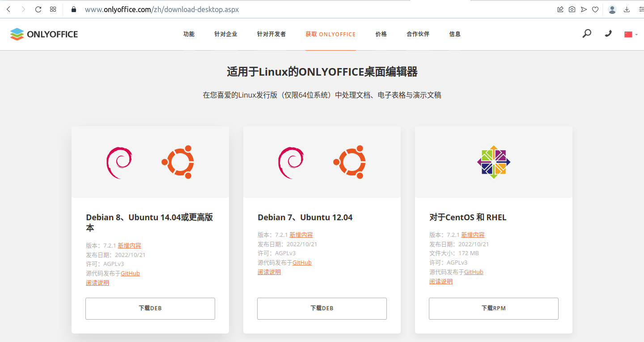Click the CentOS logo
This screenshot has height=342, width=644.
click(494, 162)
